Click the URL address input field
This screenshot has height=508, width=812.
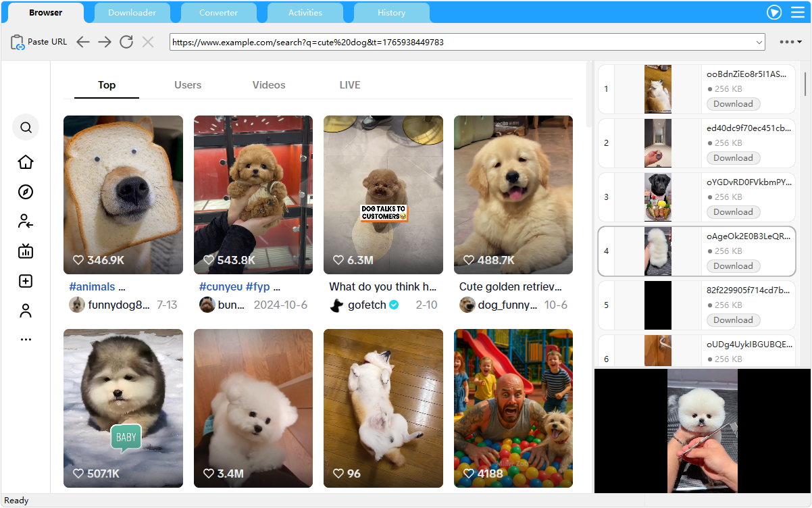coord(459,42)
